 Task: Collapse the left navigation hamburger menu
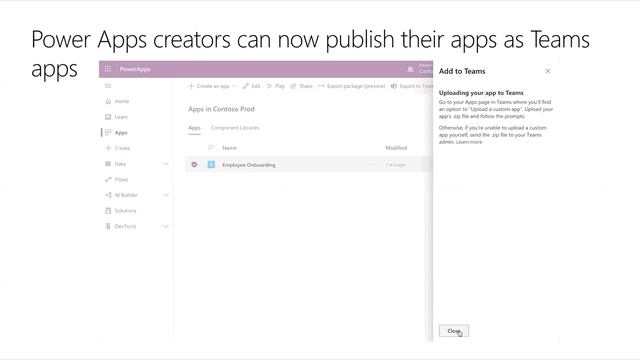(108, 86)
